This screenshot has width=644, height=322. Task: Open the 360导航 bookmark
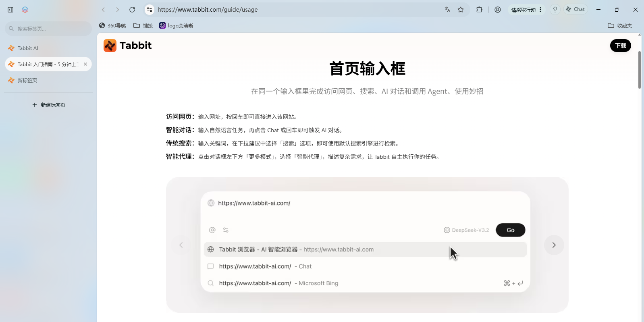[x=112, y=25]
